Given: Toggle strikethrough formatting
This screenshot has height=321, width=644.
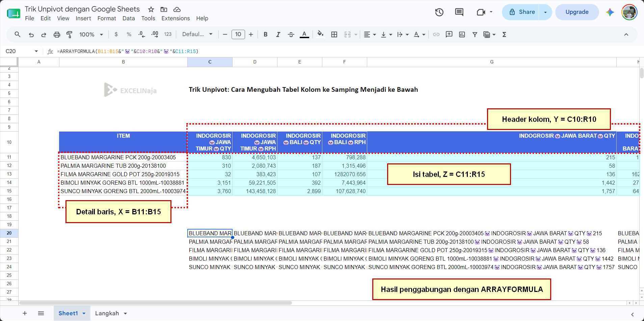Looking at the screenshot, I should (x=291, y=34).
